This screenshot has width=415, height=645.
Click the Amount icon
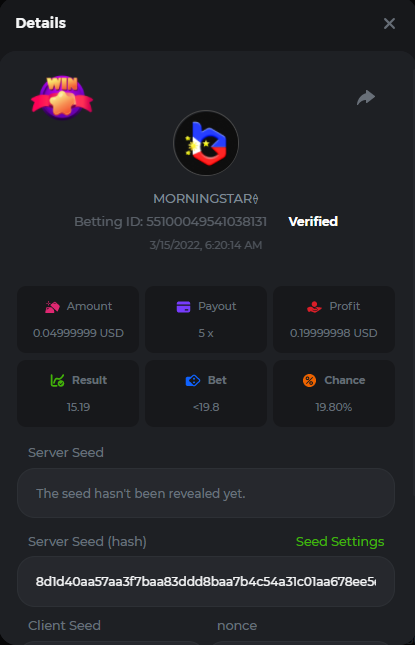(x=52, y=307)
